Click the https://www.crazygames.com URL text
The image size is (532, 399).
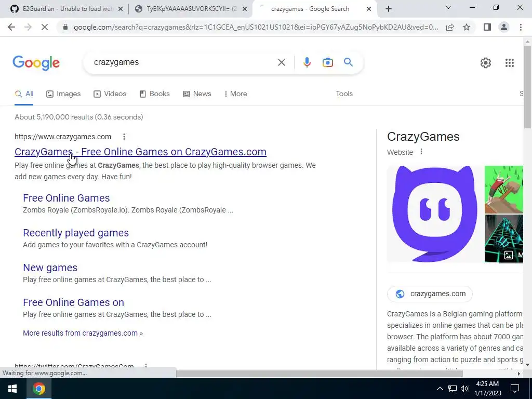[63, 137]
